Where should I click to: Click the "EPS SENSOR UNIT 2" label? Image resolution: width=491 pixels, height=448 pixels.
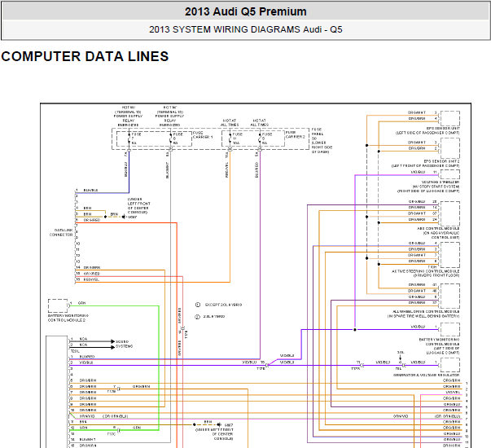(425, 164)
